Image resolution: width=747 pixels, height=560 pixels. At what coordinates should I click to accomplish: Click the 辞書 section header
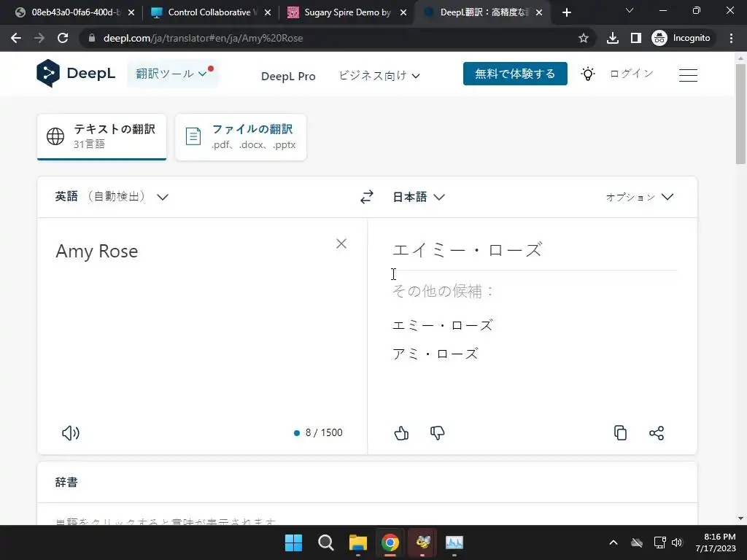(x=66, y=483)
